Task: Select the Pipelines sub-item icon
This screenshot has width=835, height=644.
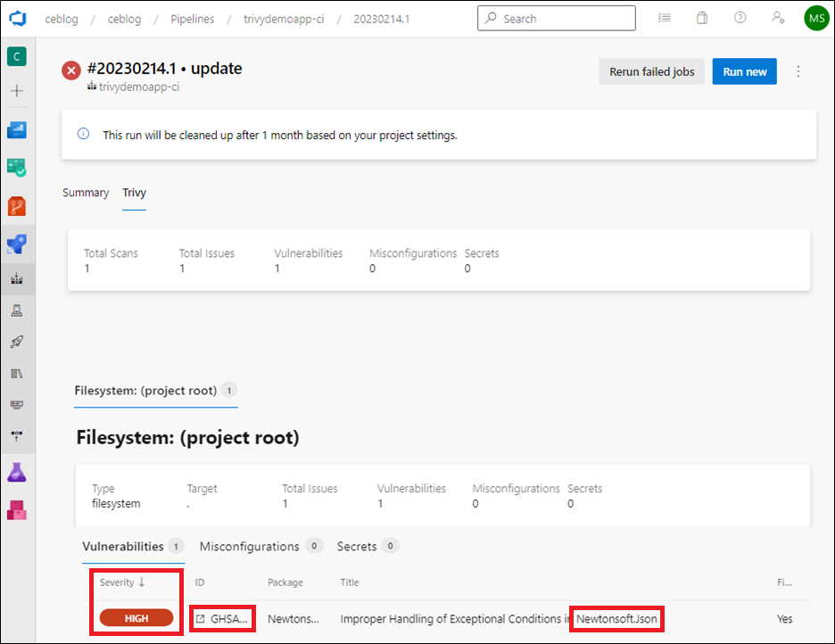Action: (x=17, y=278)
